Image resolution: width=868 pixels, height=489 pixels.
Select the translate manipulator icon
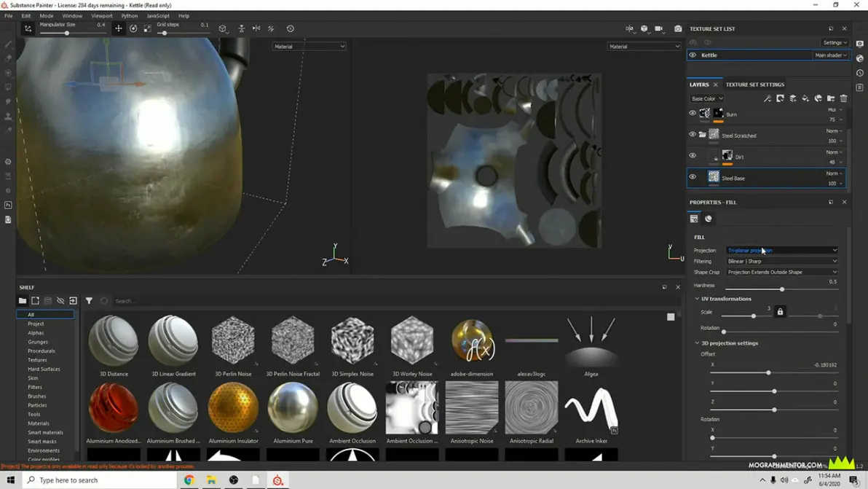pos(119,28)
